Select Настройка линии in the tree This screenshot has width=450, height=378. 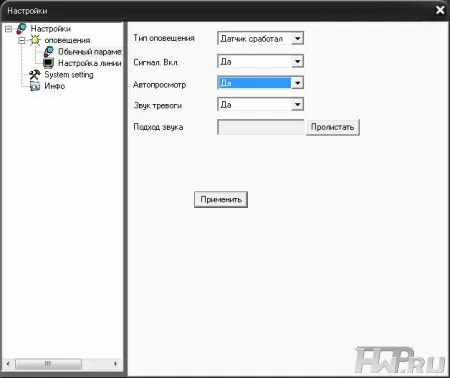[x=89, y=63]
